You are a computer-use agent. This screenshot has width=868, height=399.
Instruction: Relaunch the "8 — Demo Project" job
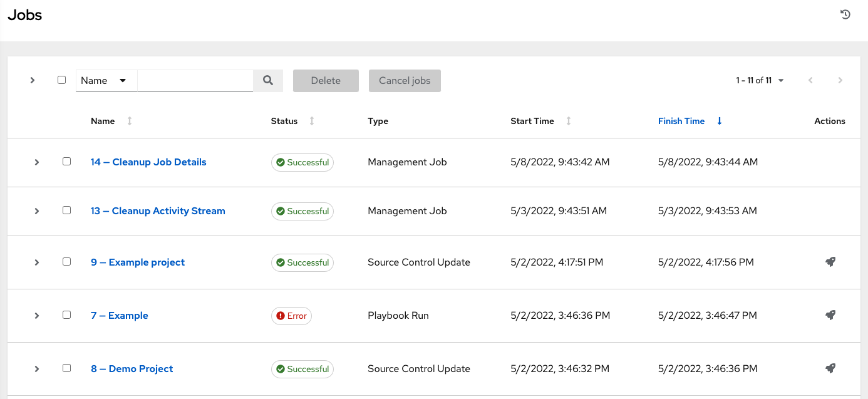click(x=830, y=368)
